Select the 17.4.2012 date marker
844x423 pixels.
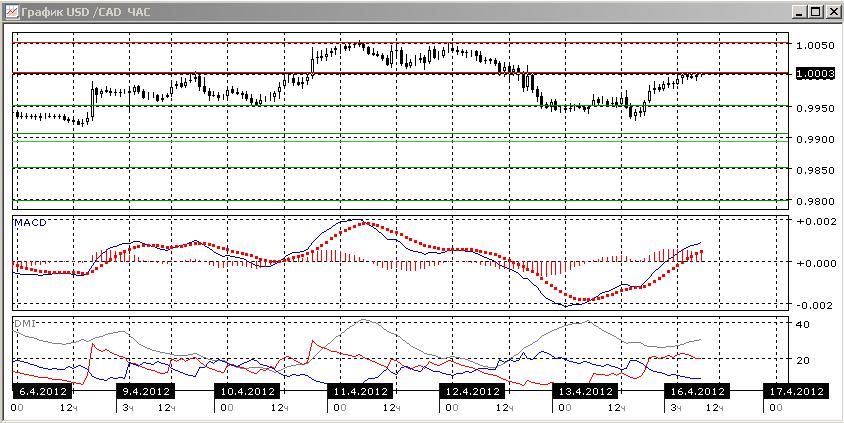tap(797, 391)
